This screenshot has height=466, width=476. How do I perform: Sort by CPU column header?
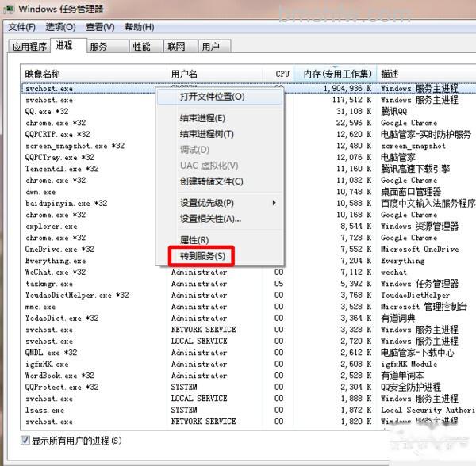click(x=278, y=74)
